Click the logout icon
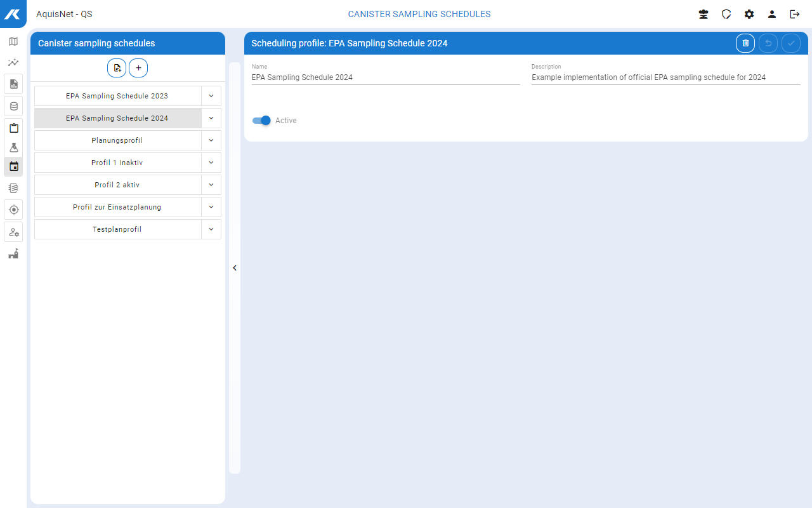 click(x=794, y=14)
